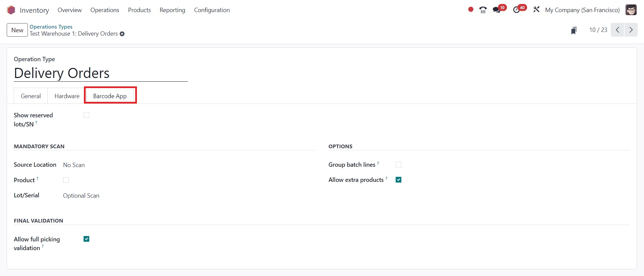Click the debug tools wrench icon
This screenshot has height=276, width=644.
pyautogui.click(x=536, y=10)
